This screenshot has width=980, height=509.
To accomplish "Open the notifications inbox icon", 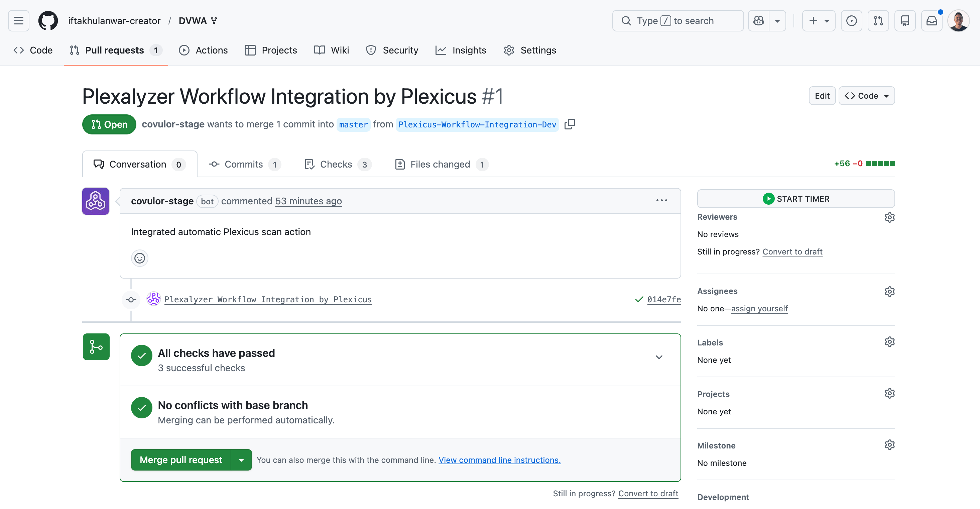I will [932, 20].
